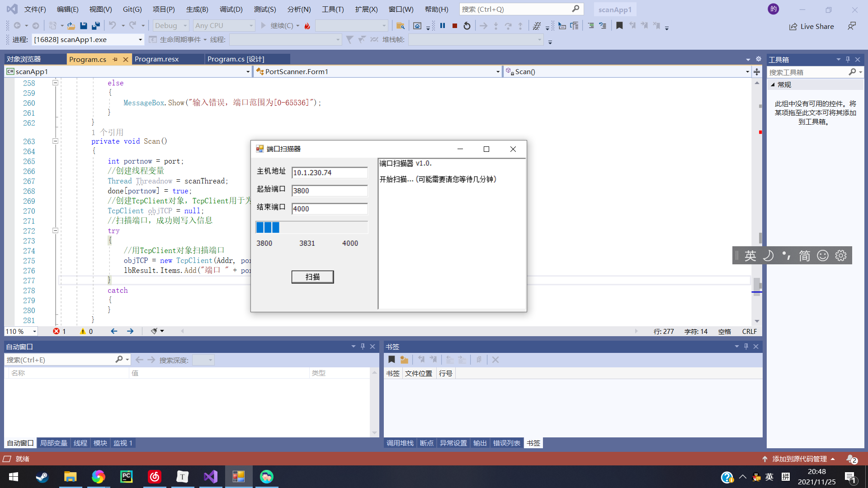Open the PortScanner.Form1 type dropdown

point(498,71)
